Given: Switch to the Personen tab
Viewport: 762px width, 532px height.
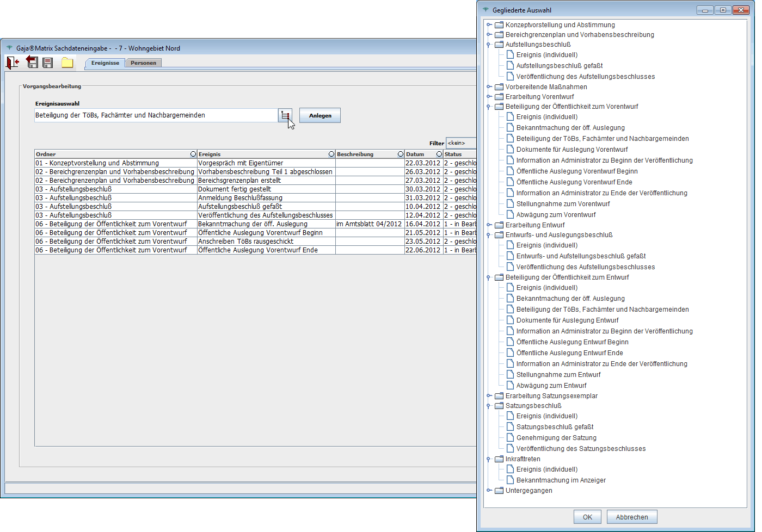Looking at the screenshot, I should (143, 63).
